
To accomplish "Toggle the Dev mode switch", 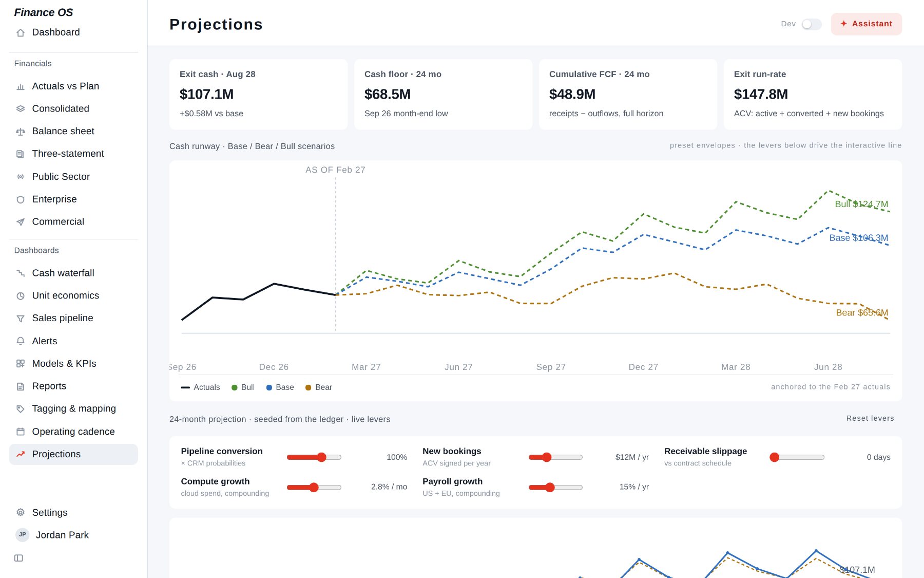I will click(812, 24).
